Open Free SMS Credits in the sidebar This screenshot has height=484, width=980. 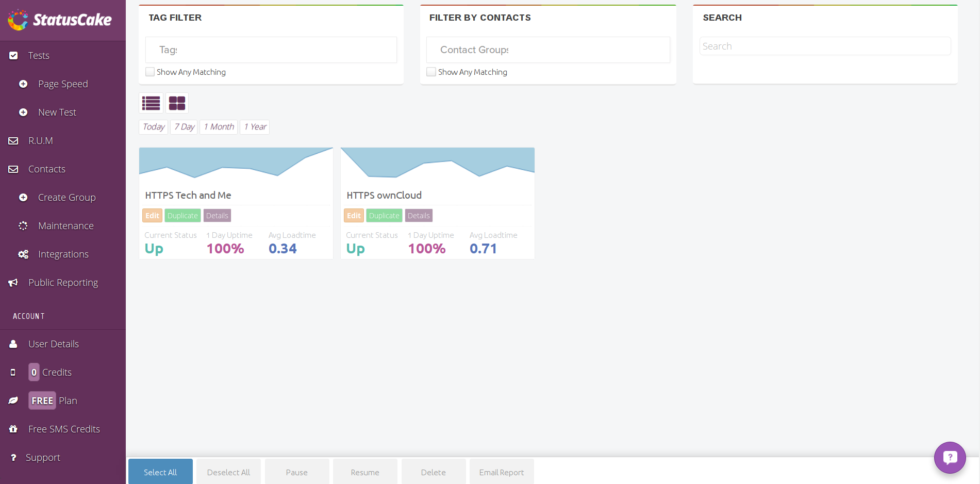64,429
